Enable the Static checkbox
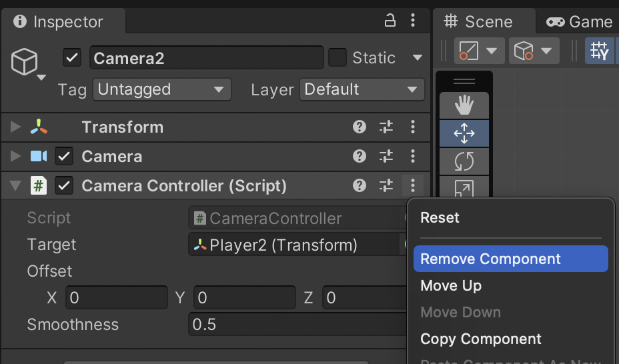 338,58
